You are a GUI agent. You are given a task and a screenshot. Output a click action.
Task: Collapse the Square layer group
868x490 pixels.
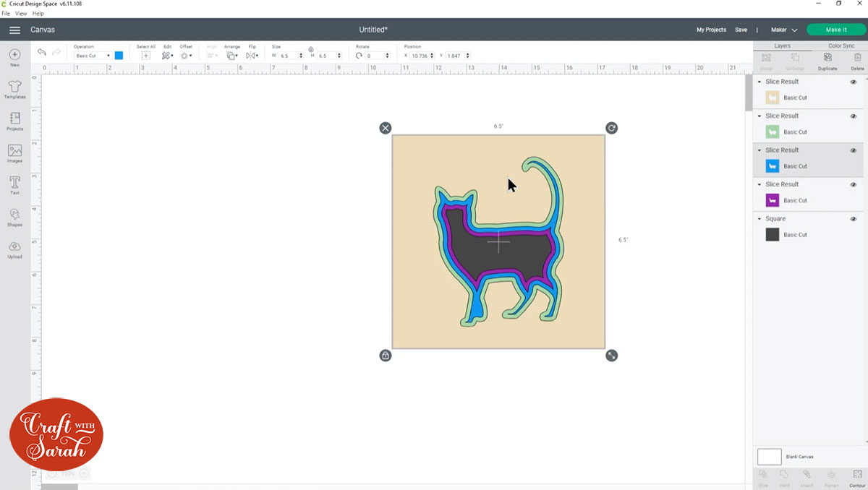click(x=759, y=219)
